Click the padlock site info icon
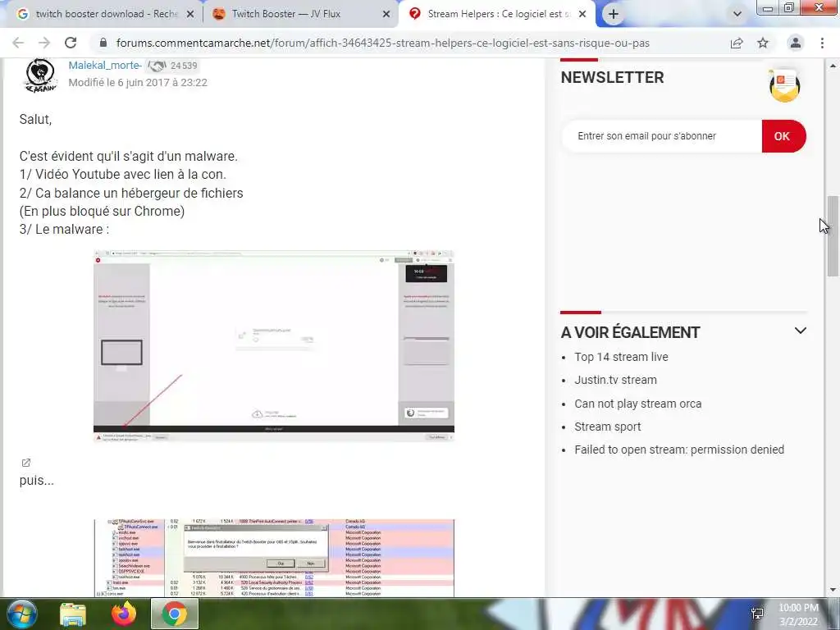 coord(103,43)
